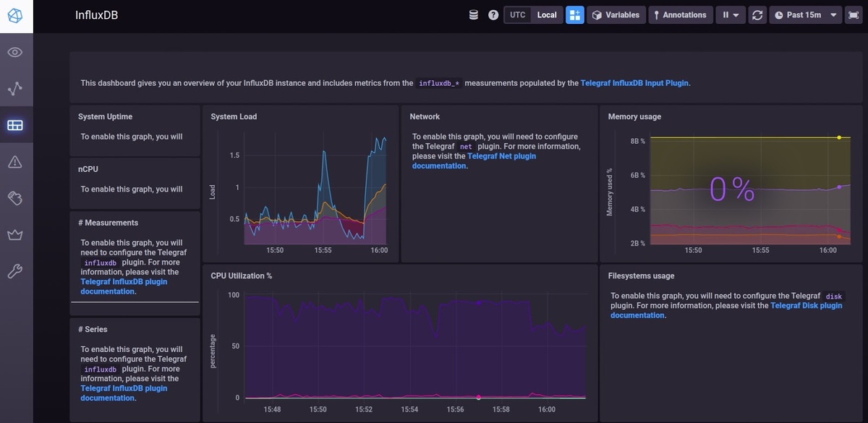
Task: Click the Variables button
Action: [x=616, y=14]
